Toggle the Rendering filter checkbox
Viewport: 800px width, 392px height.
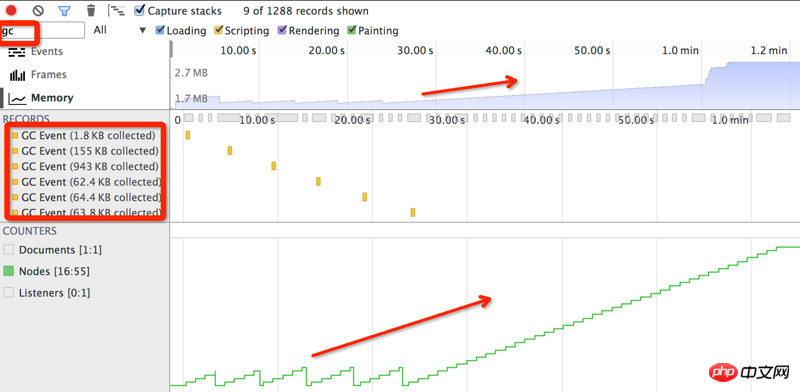[x=282, y=30]
